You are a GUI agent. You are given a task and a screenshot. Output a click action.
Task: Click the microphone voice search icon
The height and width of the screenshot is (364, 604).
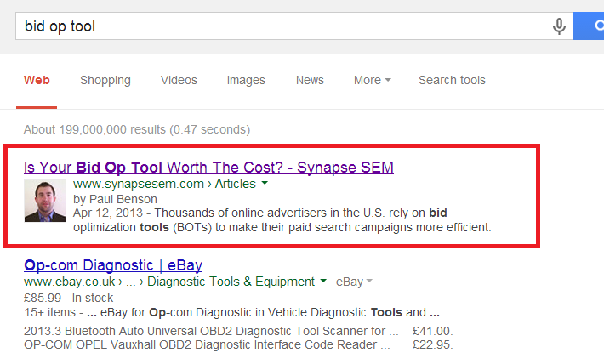tap(559, 26)
